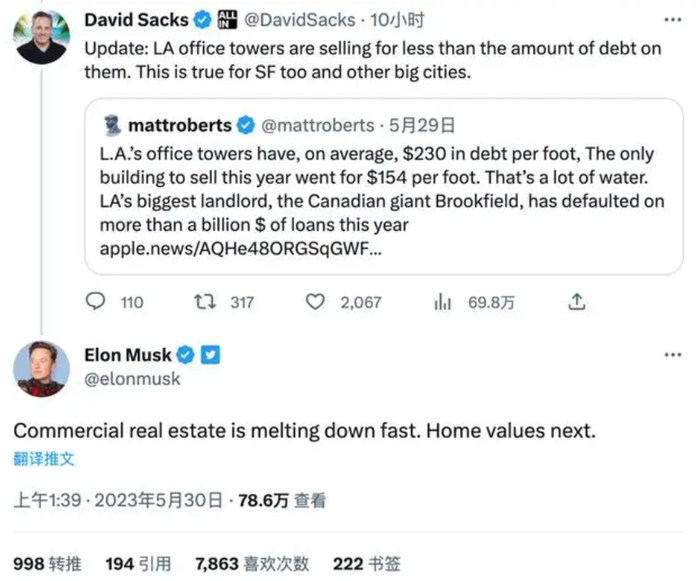Click David Sacks's blue verified badge
The image size is (700, 581).
pos(200,19)
